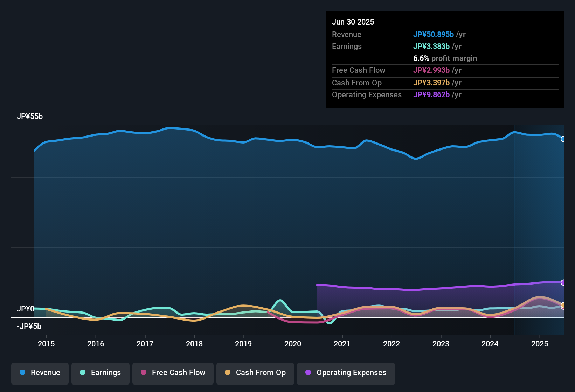Click the blue Revenue endpoint marker
This screenshot has width=575, height=392.
563,139
